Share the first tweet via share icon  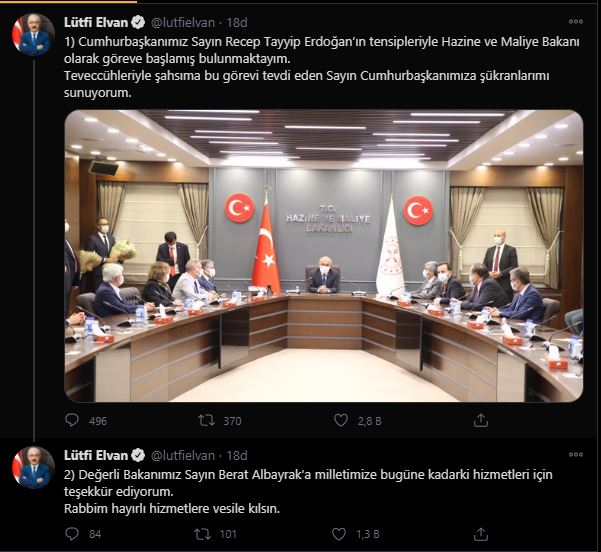pos(481,420)
